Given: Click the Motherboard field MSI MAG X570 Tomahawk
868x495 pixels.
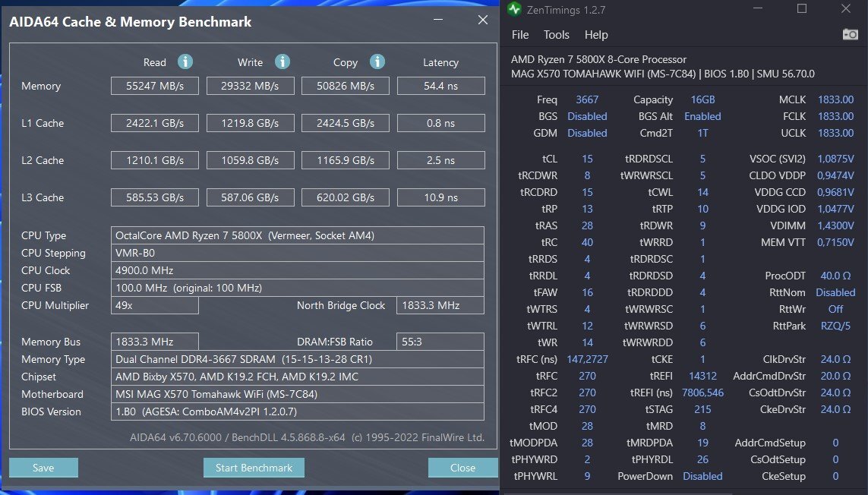Looking at the screenshot, I should pos(297,394).
